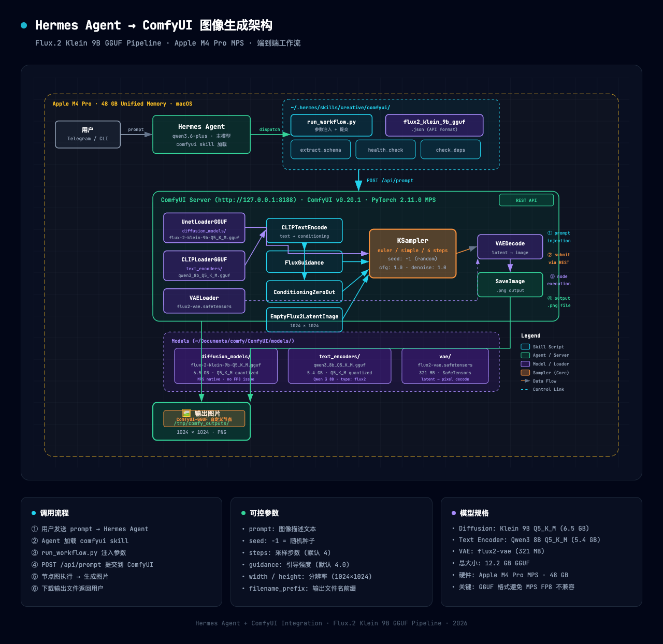Click the flux2_klein_9b_gguf .json box
Screen dimensions: 663x644
coord(435,125)
